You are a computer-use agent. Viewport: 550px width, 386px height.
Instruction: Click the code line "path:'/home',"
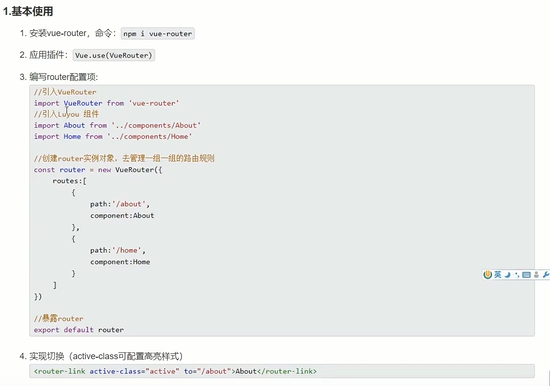click(118, 251)
